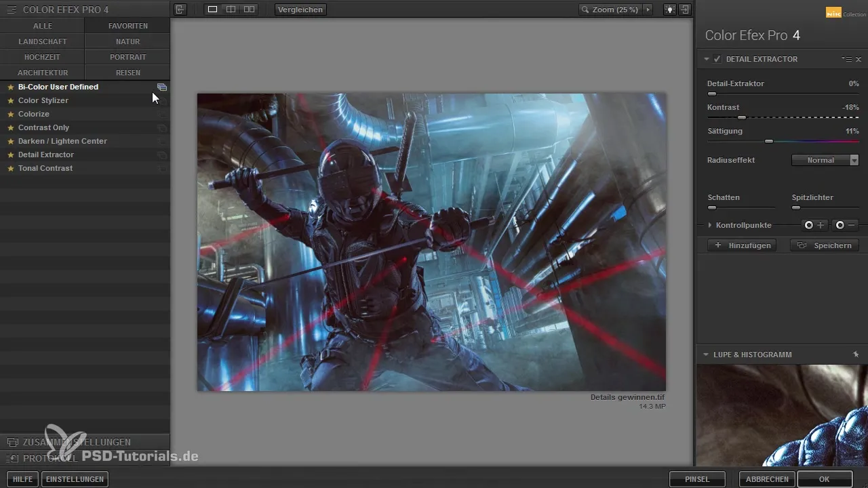Click add negative control point button
The height and width of the screenshot is (488, 868).
[x=846, y=225]
